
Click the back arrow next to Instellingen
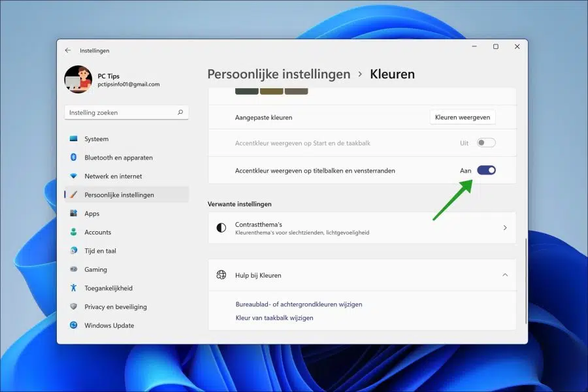tap(67, 50)
